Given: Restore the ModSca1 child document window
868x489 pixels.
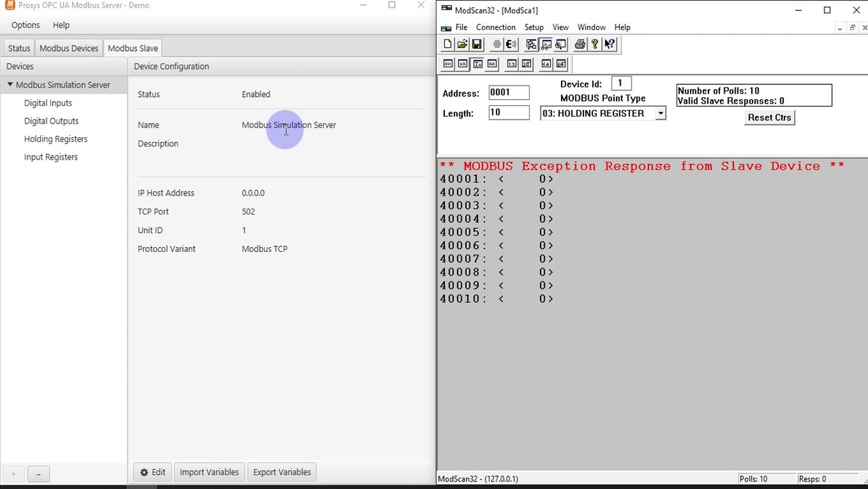Looking at the screenshot, I should coord(852,28).
